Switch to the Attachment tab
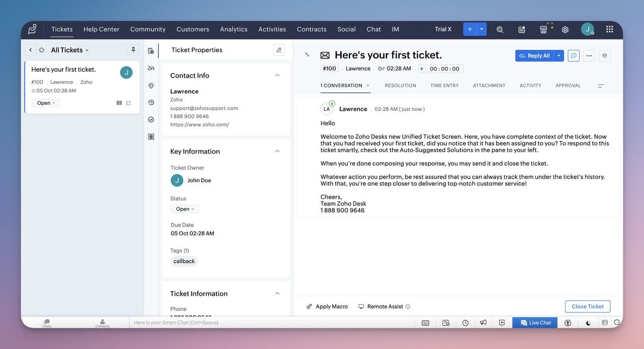 click(489, 86)
